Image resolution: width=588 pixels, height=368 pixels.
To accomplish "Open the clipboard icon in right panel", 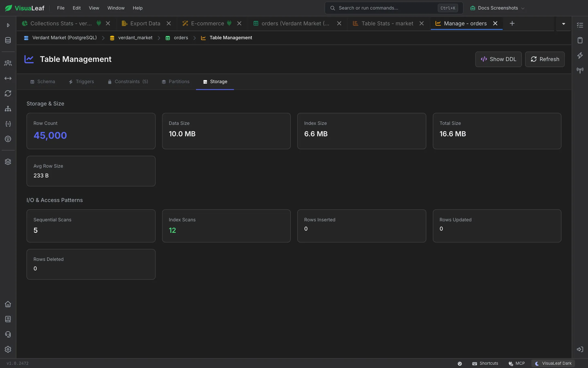I will [x=580, y=40].
